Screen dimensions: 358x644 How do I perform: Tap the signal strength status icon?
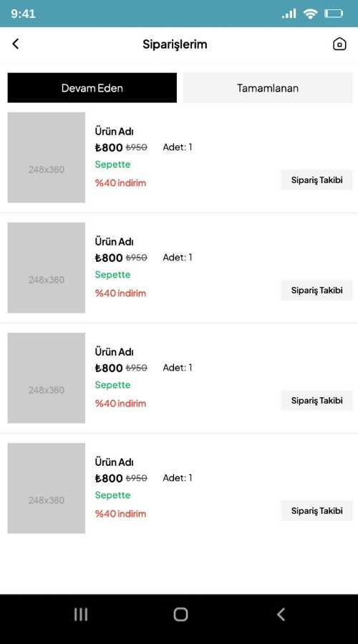tap(289, 14)
